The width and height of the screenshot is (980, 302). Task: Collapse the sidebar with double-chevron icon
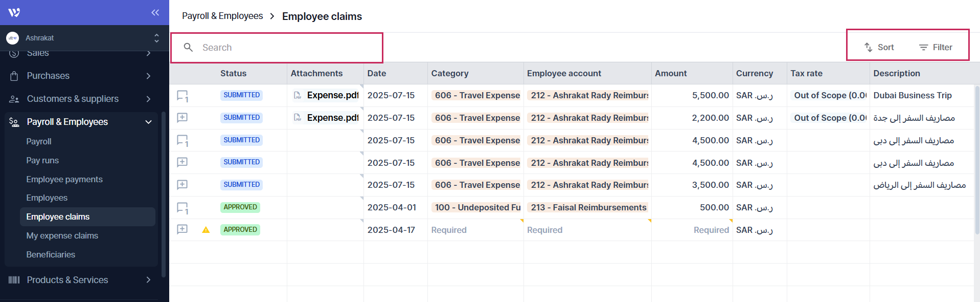155,12
